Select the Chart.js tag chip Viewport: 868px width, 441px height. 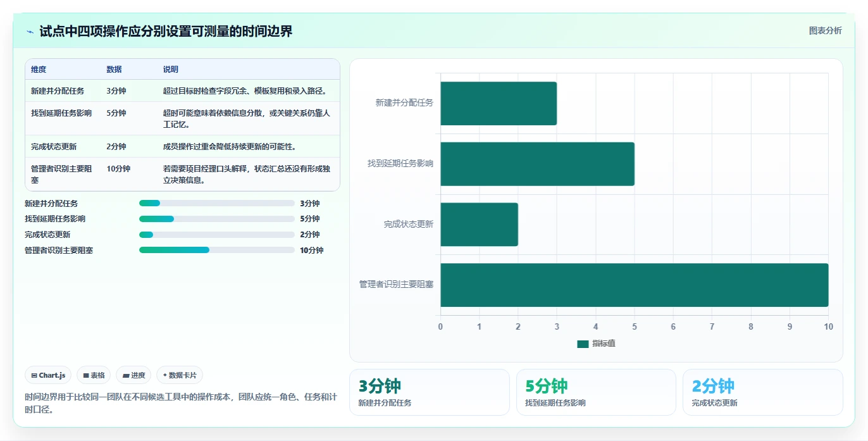49,375
